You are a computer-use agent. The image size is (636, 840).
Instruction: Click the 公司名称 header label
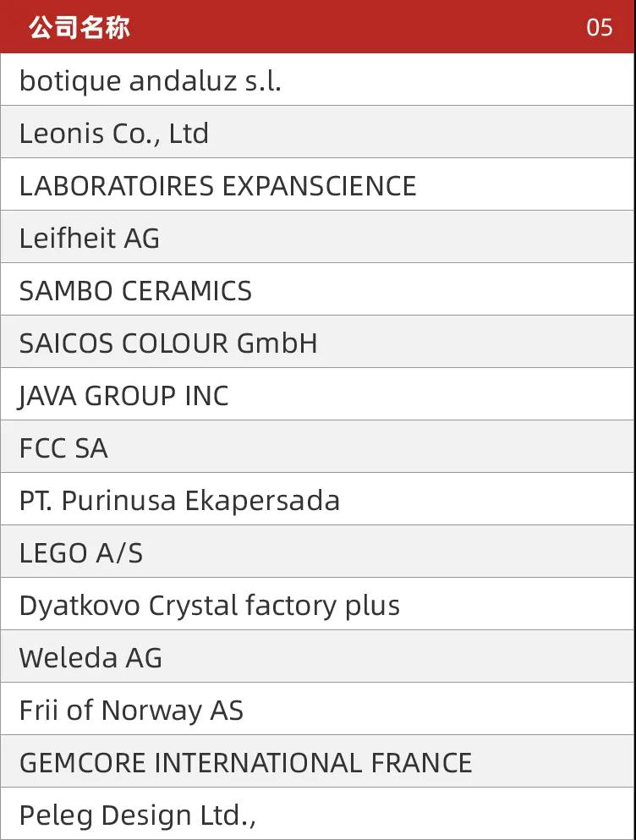pyautogui.click(x=79, y=27)
